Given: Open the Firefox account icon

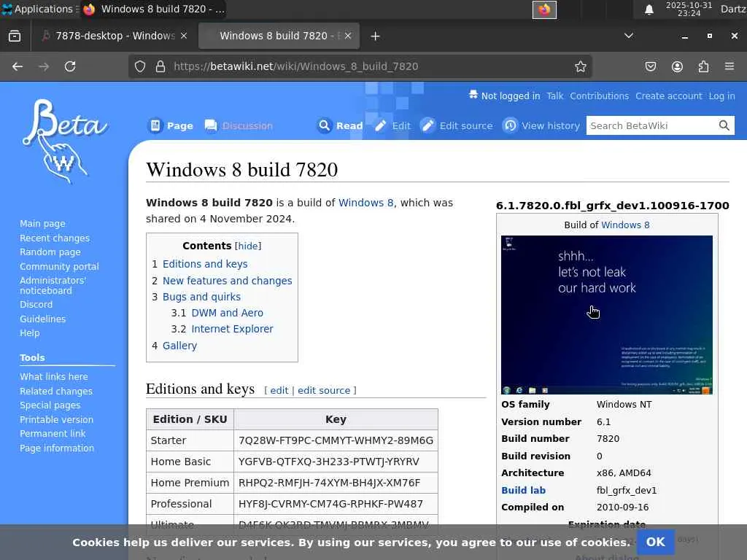Looking at the screenshot, I should tap(677, 66).
